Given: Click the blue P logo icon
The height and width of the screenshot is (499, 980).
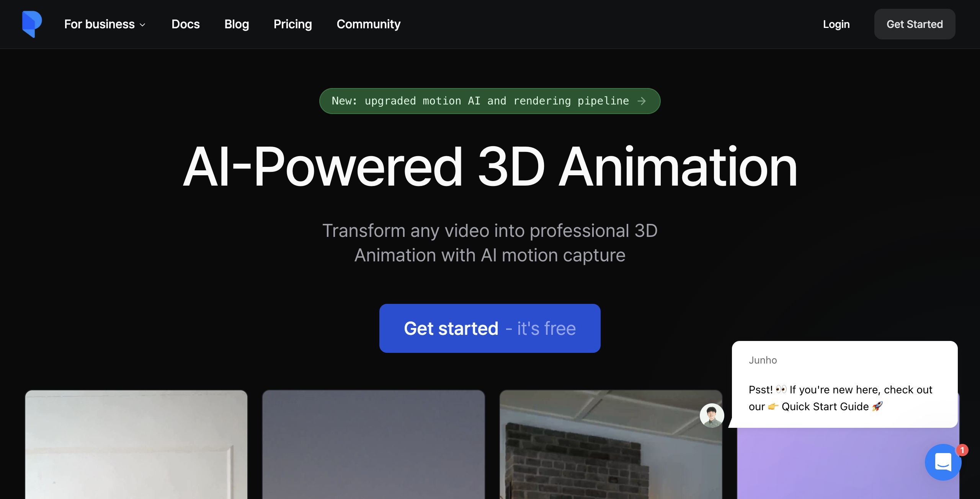Looking at the screenshot, I should [x=32, y=24].
